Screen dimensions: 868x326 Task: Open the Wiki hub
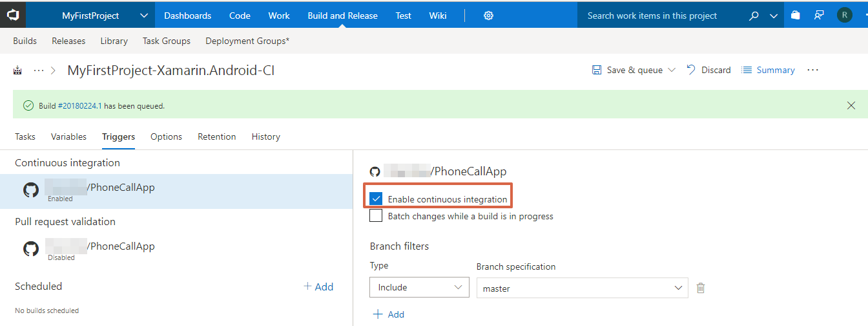point(438,16)
